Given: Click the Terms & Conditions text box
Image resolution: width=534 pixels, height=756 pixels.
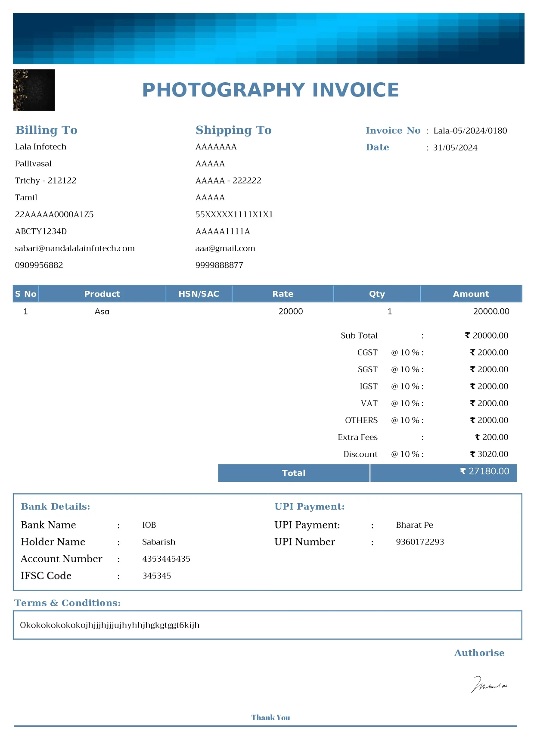Looking at the screenshot, I should coord(267,625).
